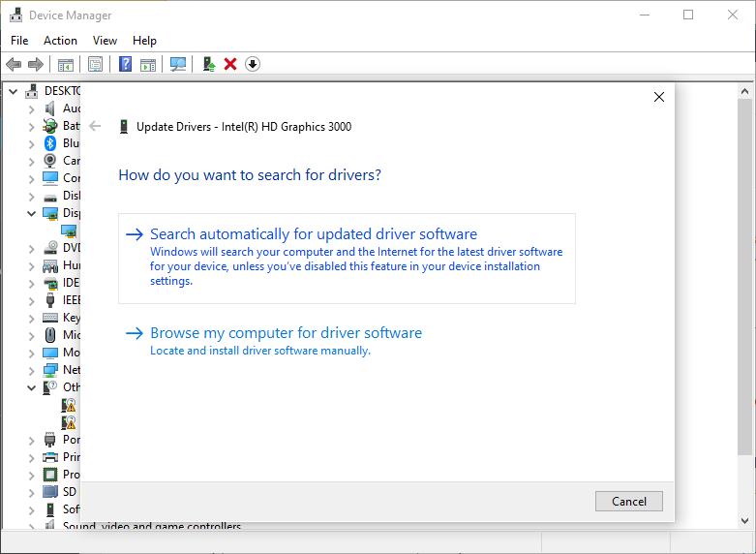Image resolution: width=756 pixels, height=554 pixels.
Task: Open the File menu
Action: click(x=19, y=41)
